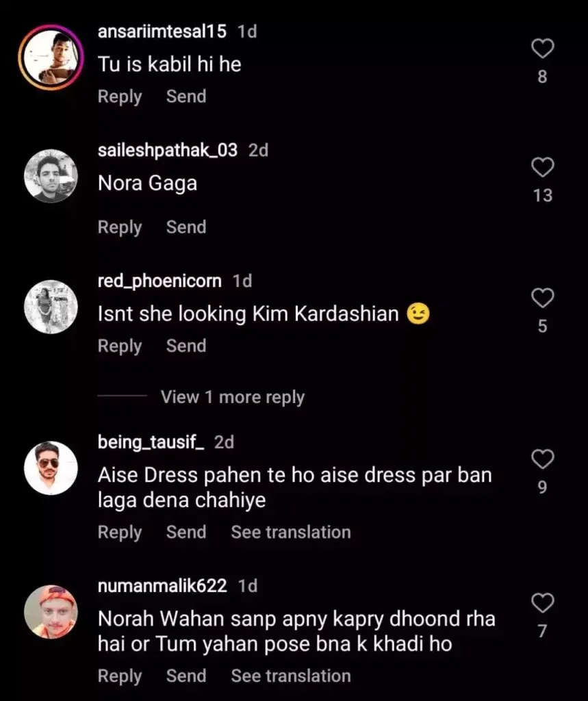
Task: Like the comment by ansariimtesal15
Action: pyautogui.click(x=542, y=48)
